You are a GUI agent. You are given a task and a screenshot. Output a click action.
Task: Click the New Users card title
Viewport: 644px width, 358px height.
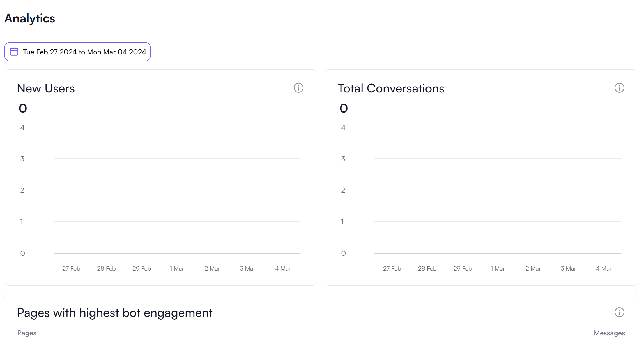(x=46, y=89)
